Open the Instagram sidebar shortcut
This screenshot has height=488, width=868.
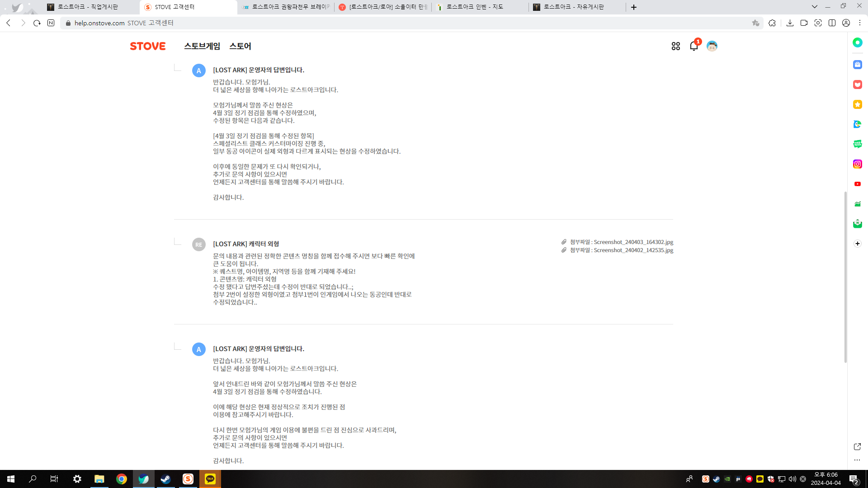(857, 164)
